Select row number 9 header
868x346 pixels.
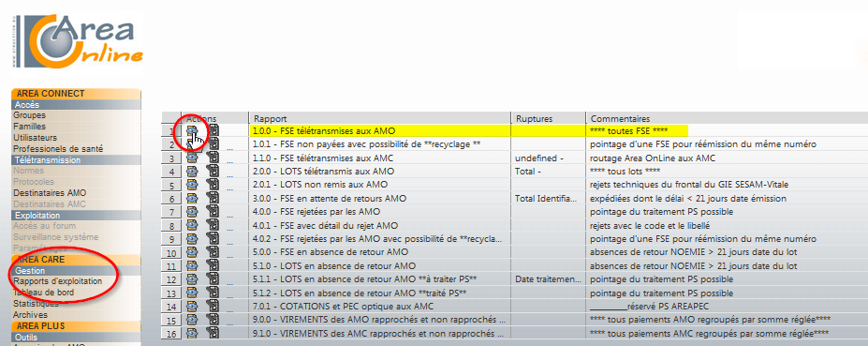pyautogui.click(x=171, y=239)
